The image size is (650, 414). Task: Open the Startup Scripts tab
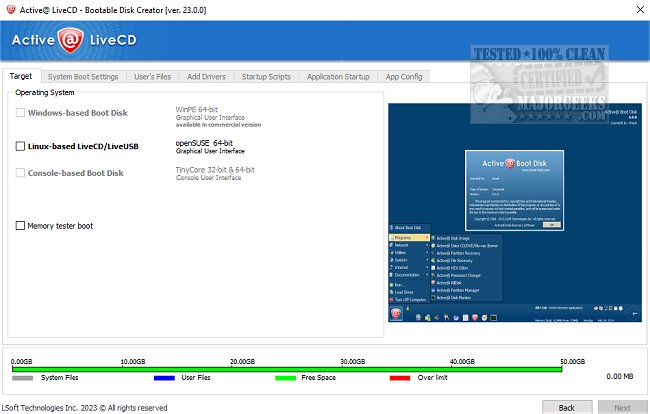tap(266, 77)
